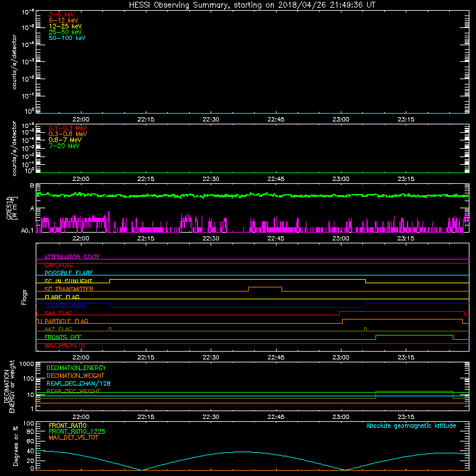The image size is (476, 476).
Task: Select the 0.1-0.3 MeV legend label
Action: (68, 128)
